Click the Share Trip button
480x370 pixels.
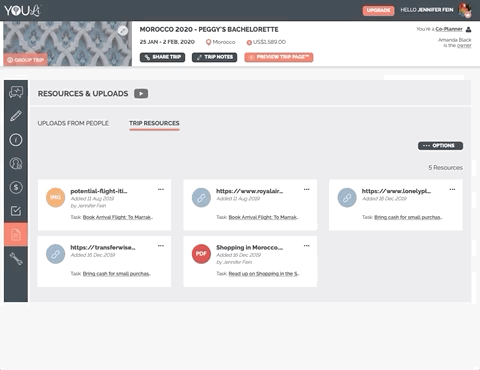[x=162, y=57]
